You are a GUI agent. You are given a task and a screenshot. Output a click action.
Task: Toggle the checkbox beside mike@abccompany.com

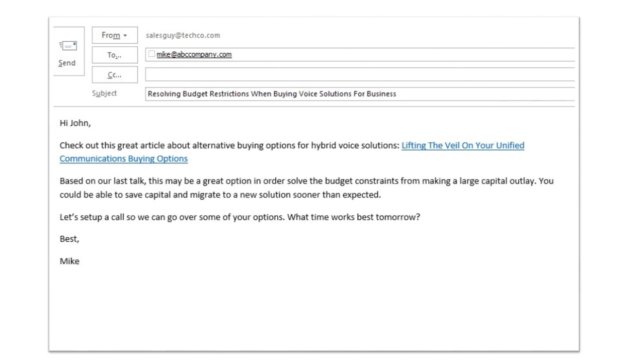coord(151,54)
